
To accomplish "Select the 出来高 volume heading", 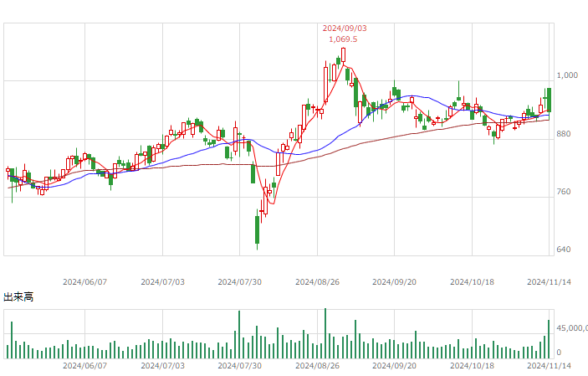I will click(18, 297).
